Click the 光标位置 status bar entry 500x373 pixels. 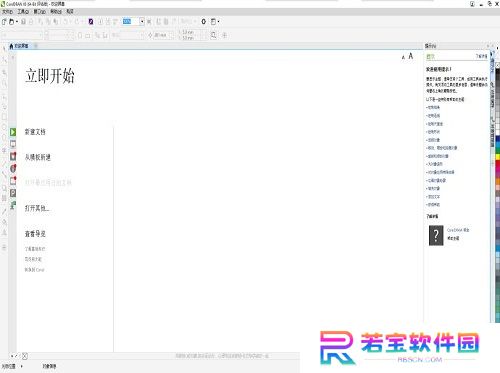pos(8,366)
